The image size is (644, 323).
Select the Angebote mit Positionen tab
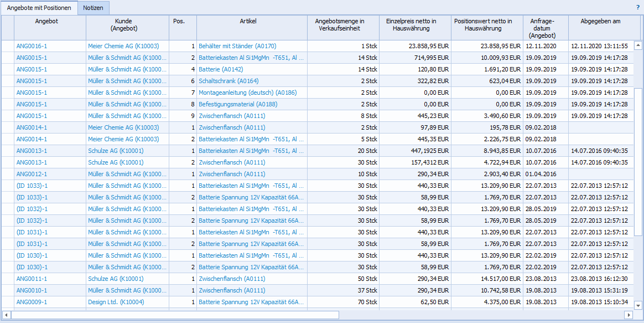coord(39,8)
